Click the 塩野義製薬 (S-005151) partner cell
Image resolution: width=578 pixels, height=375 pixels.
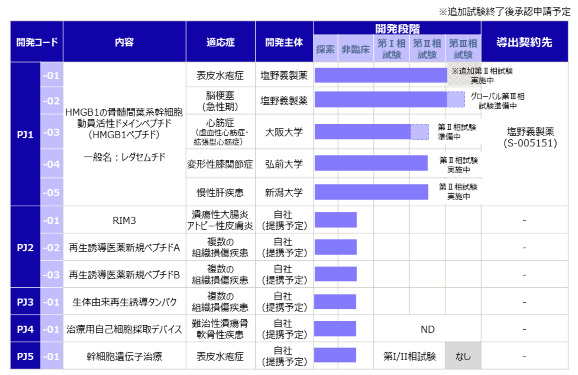530,137
